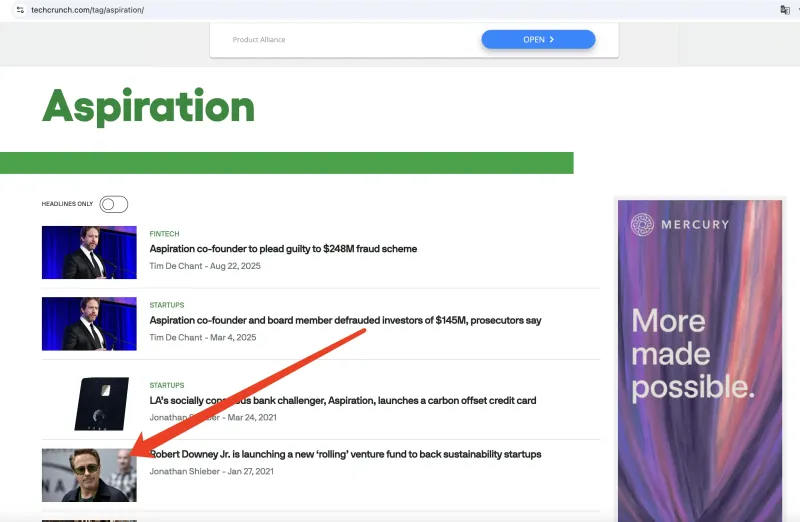This screenshot has height=522, width=800.
Task: Open the $248M fraud scheme article headline
Action: pos(283,249)
